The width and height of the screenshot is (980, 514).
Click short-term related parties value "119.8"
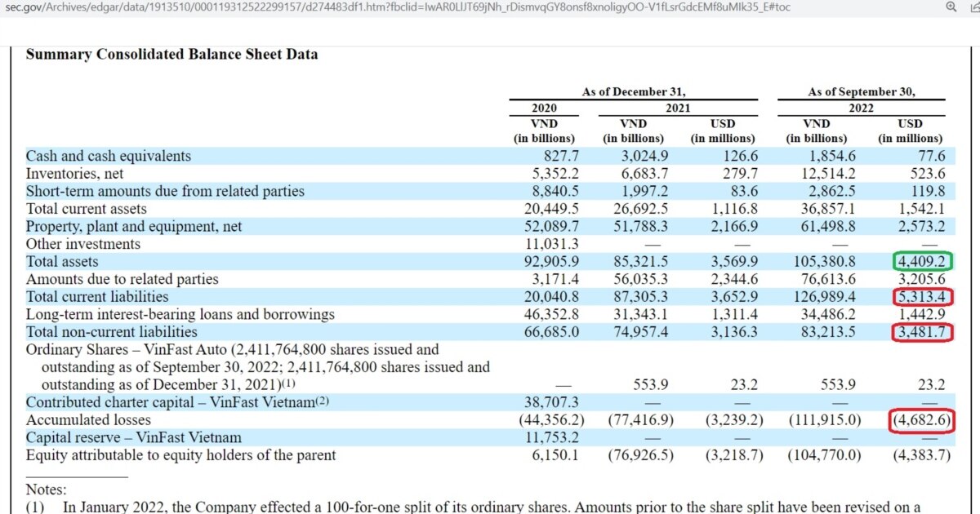pos(926,191)
